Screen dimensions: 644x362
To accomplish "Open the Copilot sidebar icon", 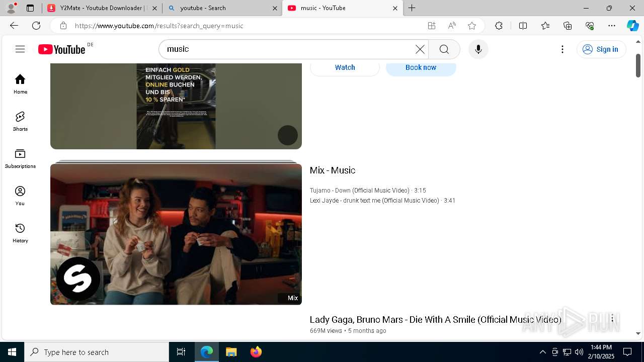I will [632, 26].
